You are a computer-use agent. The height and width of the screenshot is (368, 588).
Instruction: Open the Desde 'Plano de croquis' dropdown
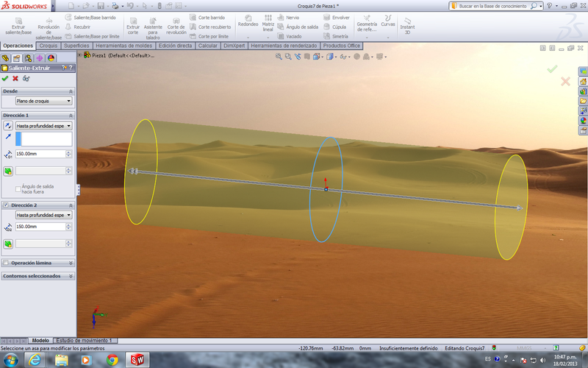coord(43,101)
